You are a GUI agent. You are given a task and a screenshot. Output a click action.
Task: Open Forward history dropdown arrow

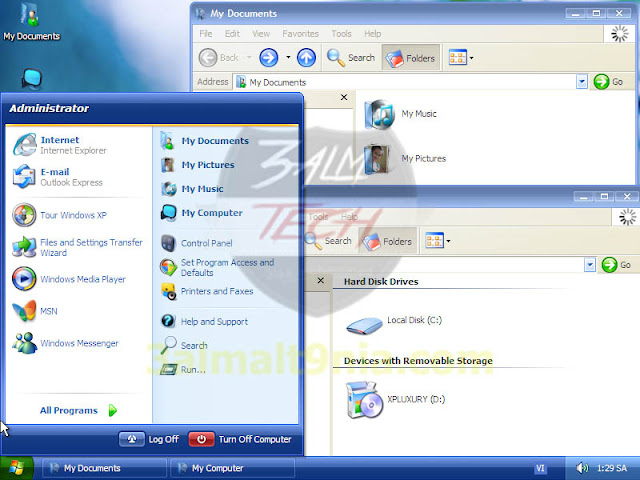(x=288, y=58)
